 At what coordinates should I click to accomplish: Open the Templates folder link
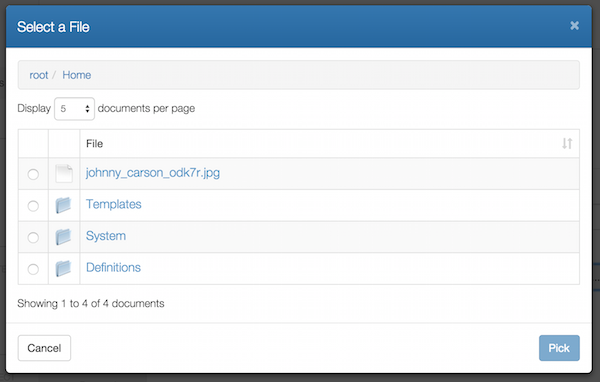click(114, 204)
